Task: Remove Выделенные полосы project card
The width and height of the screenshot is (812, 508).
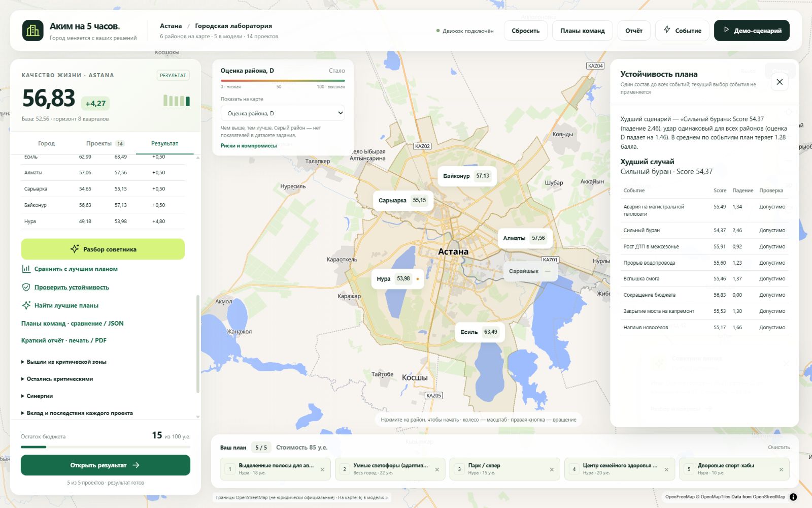Action: tap(322, 469)
